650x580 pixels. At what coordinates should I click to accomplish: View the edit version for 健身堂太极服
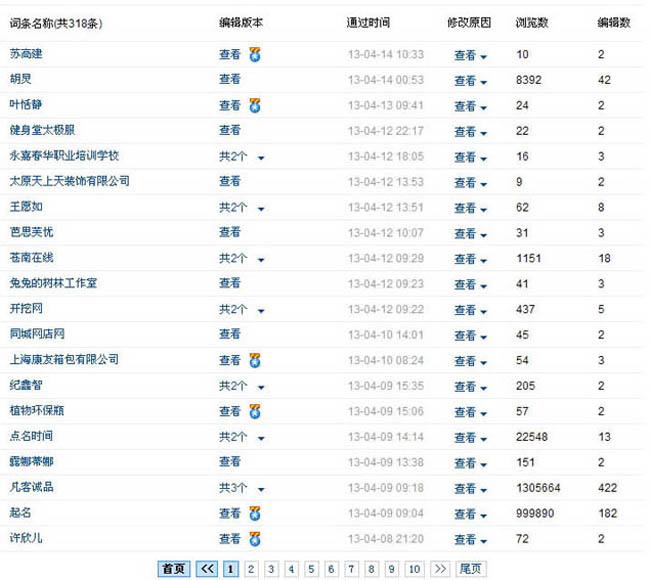click(x=230, y=130)
